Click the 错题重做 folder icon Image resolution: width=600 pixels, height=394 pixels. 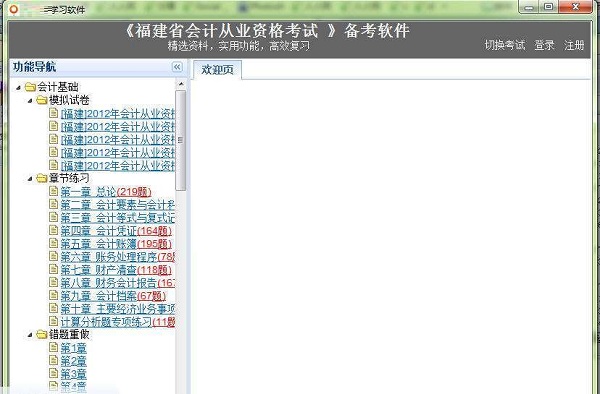pos(42,335)
